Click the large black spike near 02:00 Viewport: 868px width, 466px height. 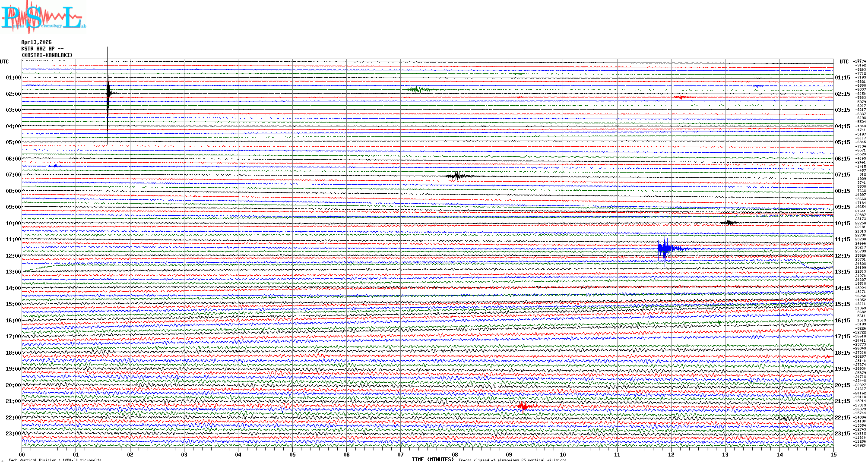(x=108, y=94)
